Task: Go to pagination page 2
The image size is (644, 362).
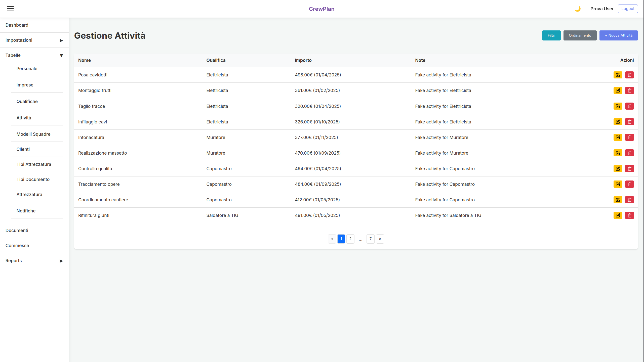Action: click(350, 239)
